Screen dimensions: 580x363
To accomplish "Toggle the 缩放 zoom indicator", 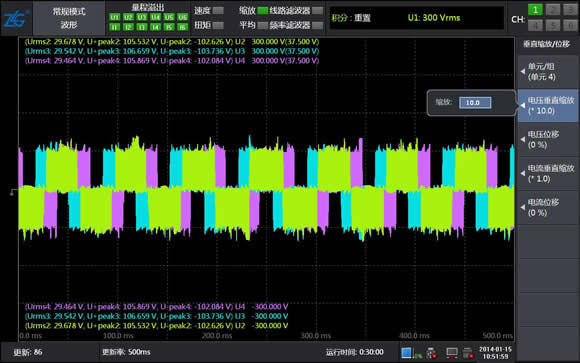I will (263, 10).
